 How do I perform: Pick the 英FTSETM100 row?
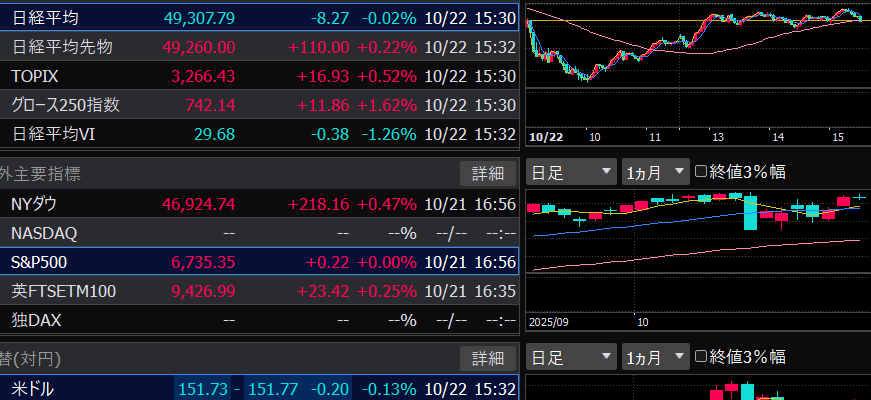(258, 291)
